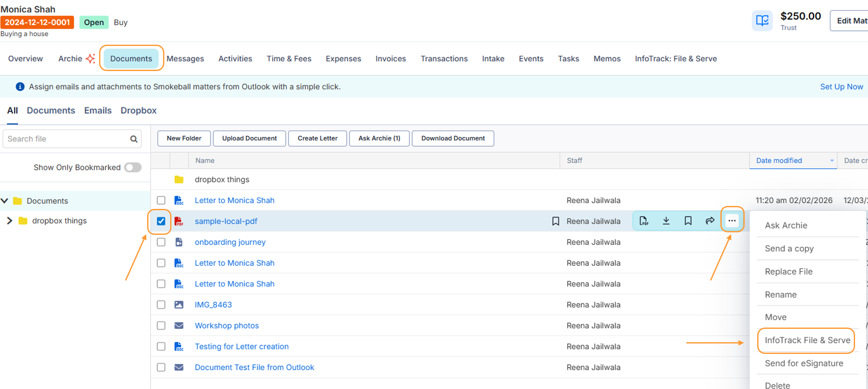Toggle Show Only Bookmarked switch
868x389 pixels.
click(133, 168)
